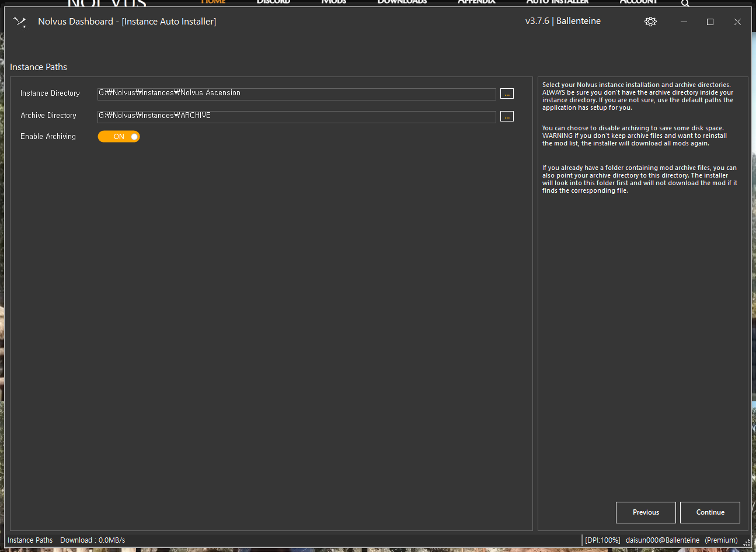Click the 'Archive Directory' label

tap(48, 116)
